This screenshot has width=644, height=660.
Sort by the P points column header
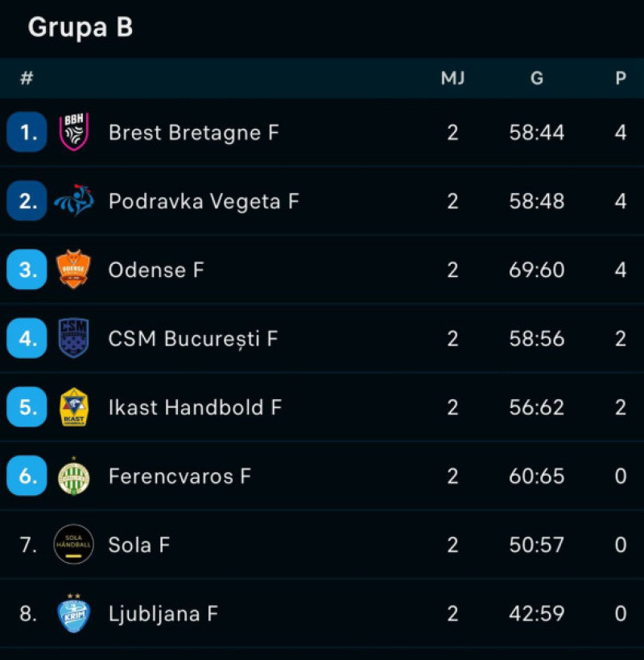click(621, 78)
